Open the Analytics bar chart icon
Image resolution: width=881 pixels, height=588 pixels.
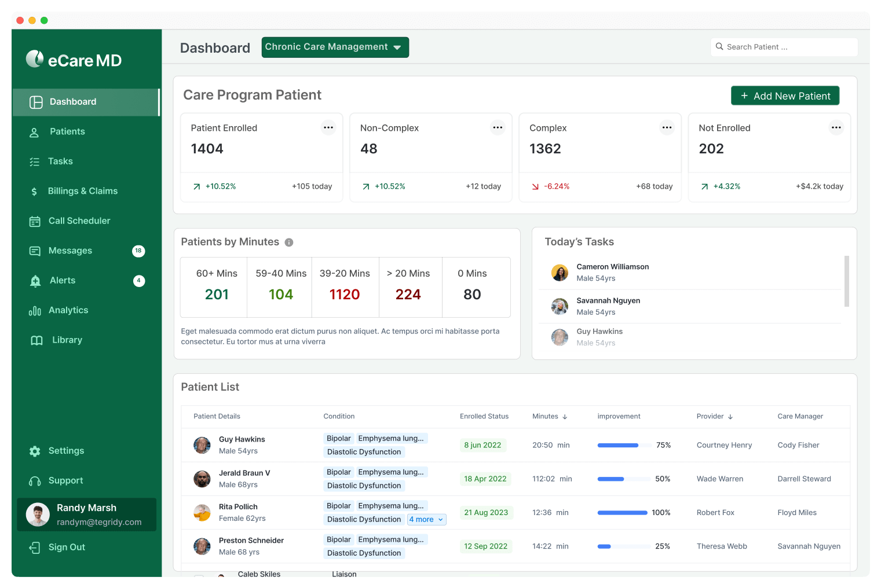coord(35,311)
